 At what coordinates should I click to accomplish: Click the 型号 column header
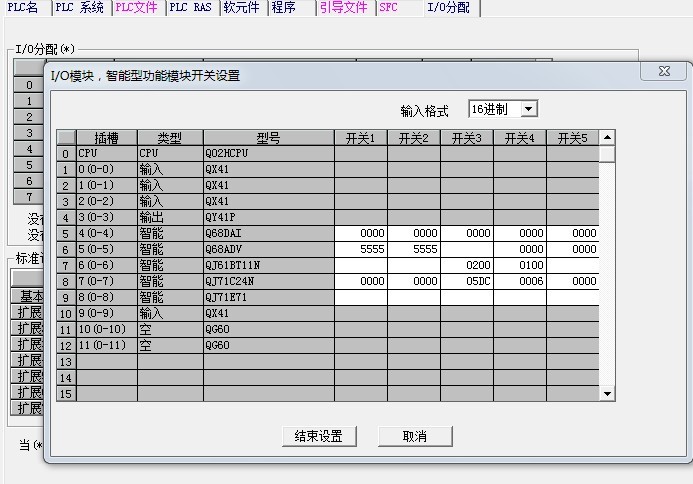coord(268,137)
